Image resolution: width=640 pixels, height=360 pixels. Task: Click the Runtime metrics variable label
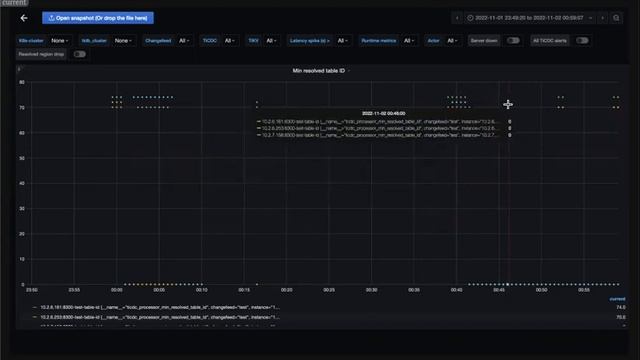pyautogui.click(x=378, y=41)
